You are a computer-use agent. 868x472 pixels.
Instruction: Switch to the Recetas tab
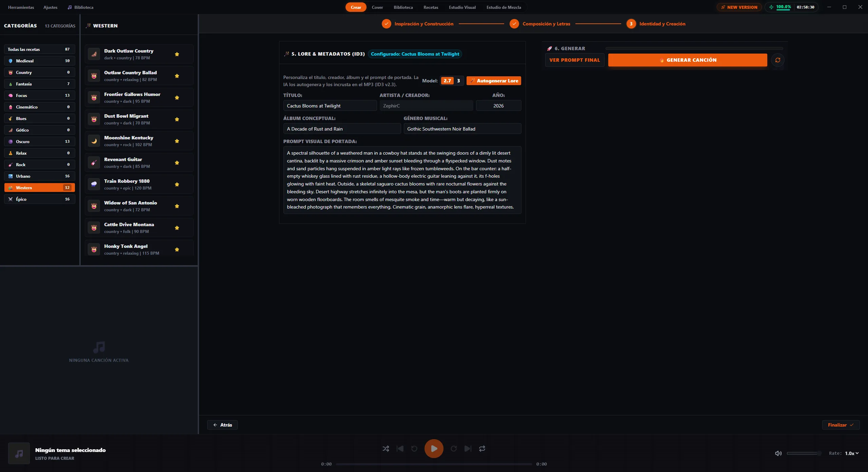point(431,7)
